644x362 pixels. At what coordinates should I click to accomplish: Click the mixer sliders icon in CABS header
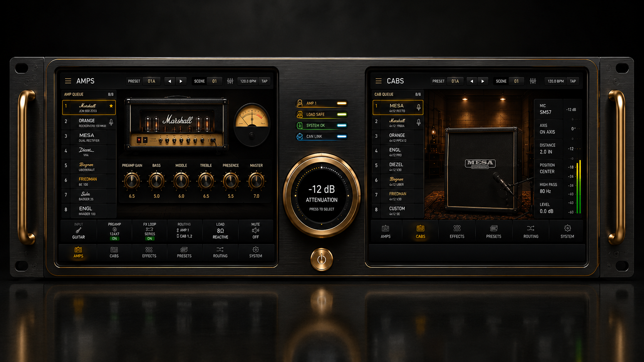tap(533, 81)
